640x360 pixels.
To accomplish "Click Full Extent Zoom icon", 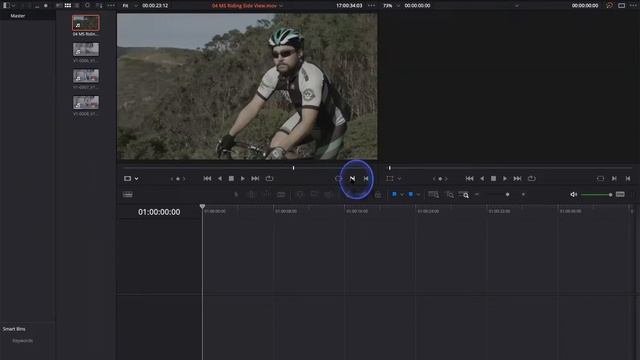I will (x=433, y=195).
